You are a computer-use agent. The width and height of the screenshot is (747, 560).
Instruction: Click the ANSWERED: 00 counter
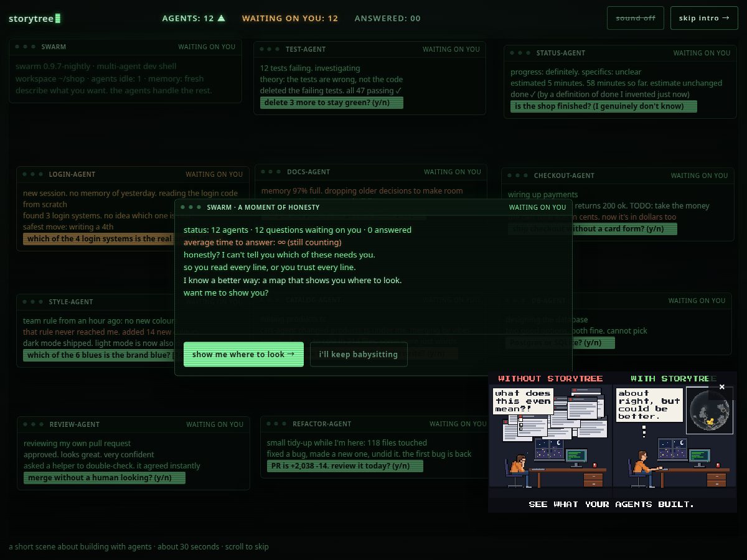click(x=388, y=19)
